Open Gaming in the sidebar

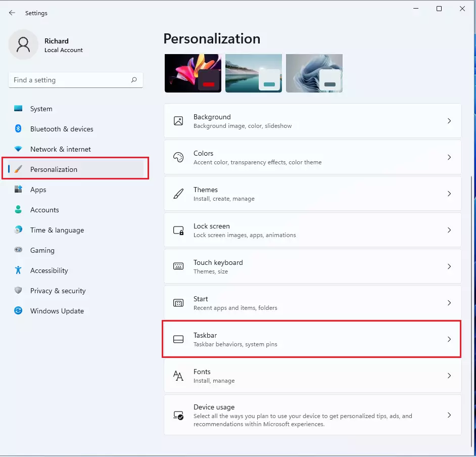point(76,250)
